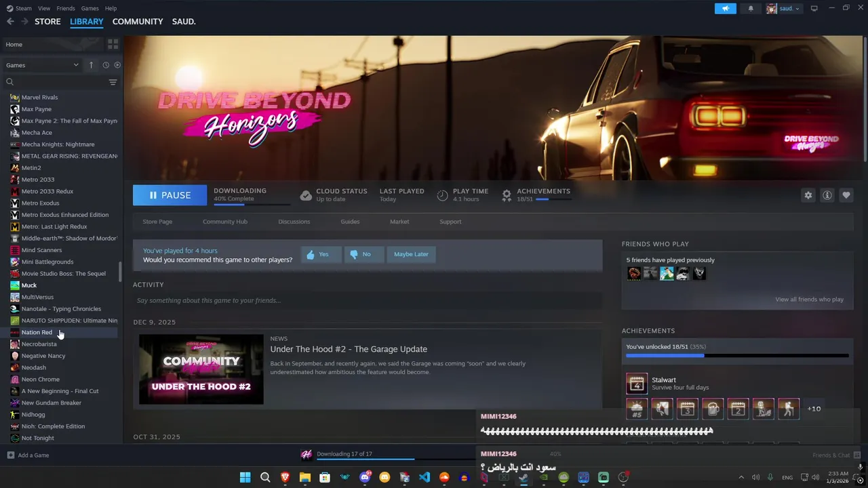Click the activity comment input field
The width and height of the screenshot is (868, 488).
(368, 300)
